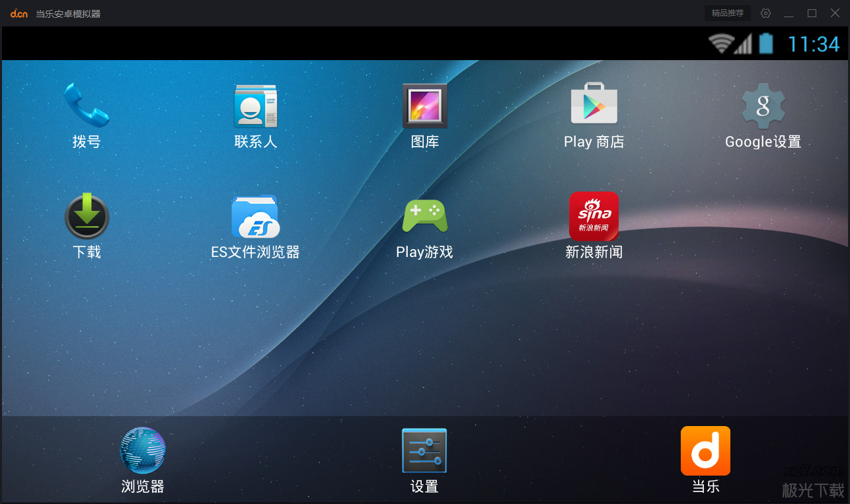Screen dimensions: 850x504
Task: Click the 精品推荐 button in title bar
Action: (727, 13)
